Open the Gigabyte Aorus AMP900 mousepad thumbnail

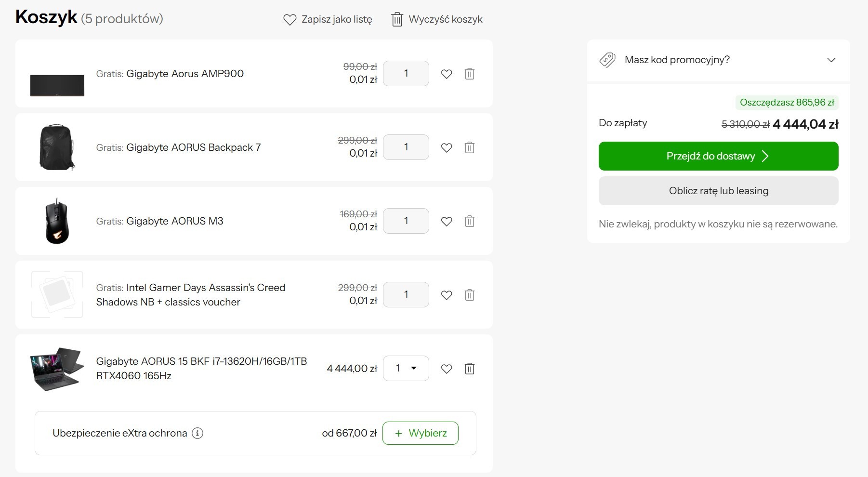57,85
